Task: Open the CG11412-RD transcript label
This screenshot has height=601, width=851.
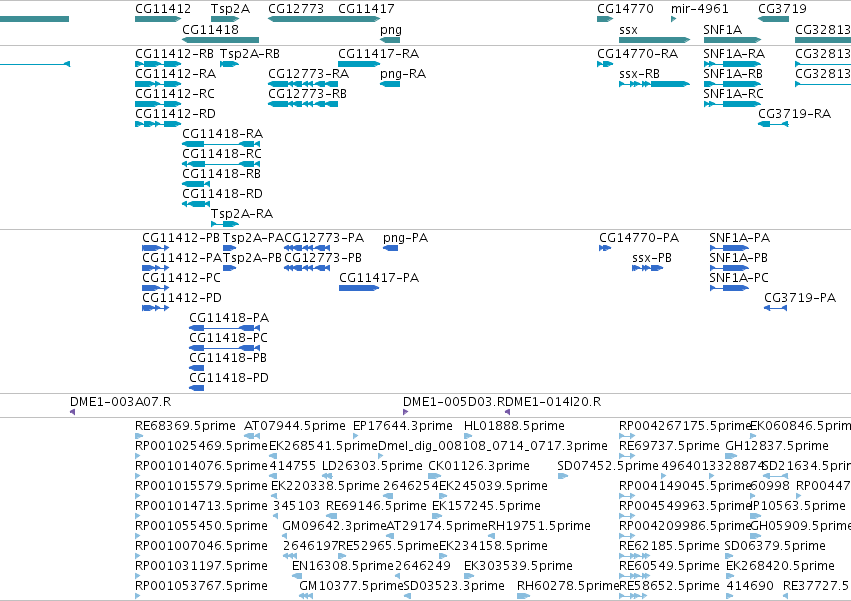Action: point(175,114)
